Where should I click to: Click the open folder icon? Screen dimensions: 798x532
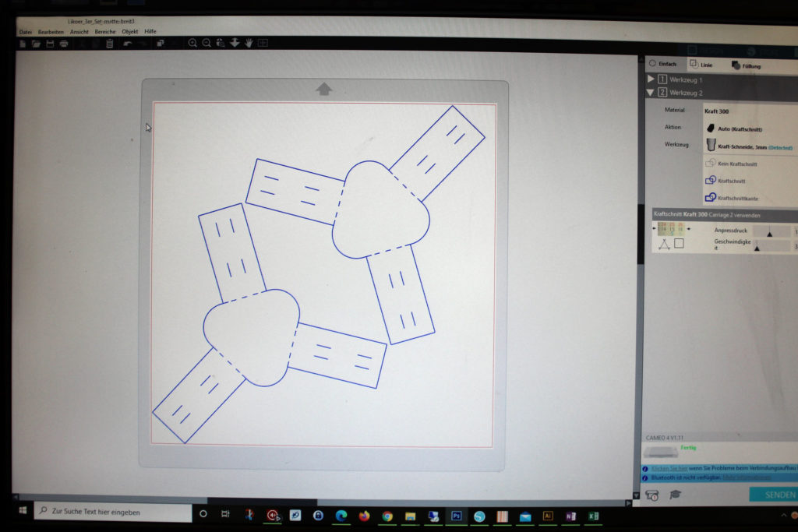(37, 44)
